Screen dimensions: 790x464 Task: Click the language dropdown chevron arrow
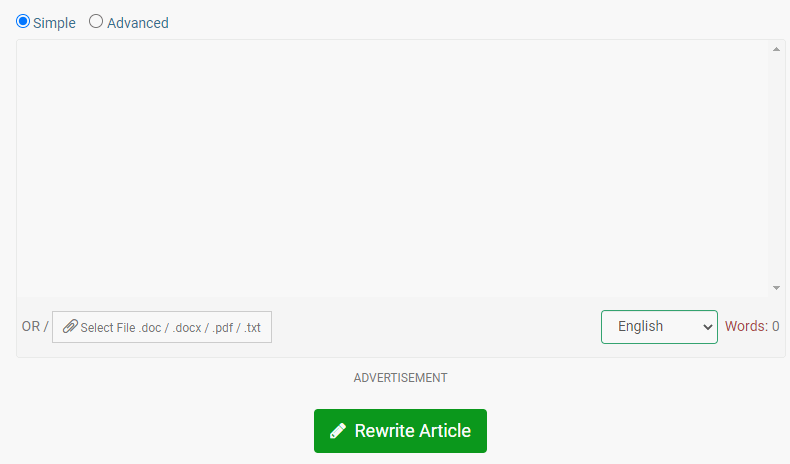pyautogui.click(x=707, y=327)
